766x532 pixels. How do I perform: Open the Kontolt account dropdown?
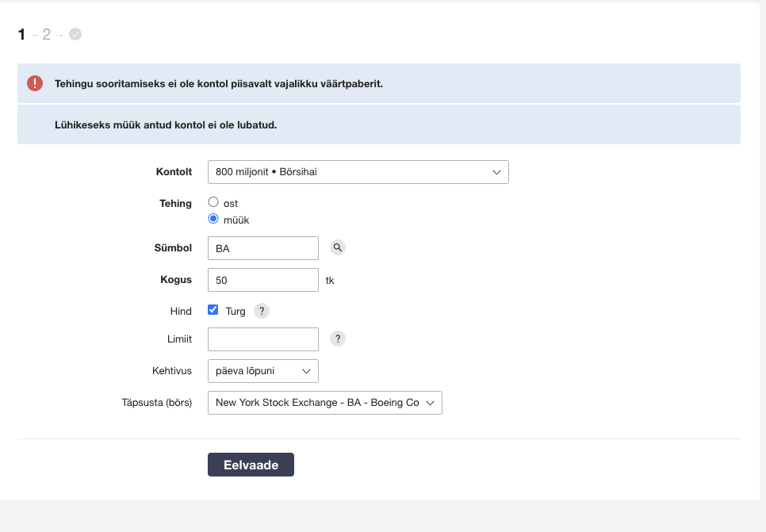coord(358,172)
